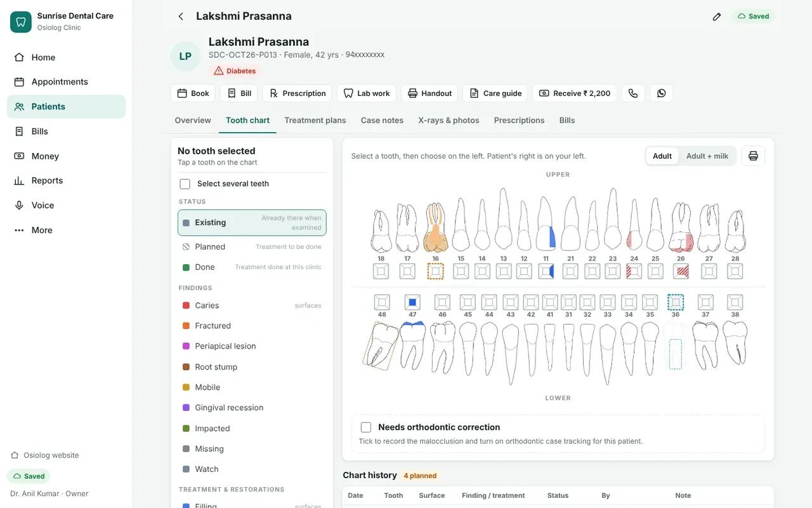
Task: Open Money section in sidebar
Action: click(x=66, y=156)
